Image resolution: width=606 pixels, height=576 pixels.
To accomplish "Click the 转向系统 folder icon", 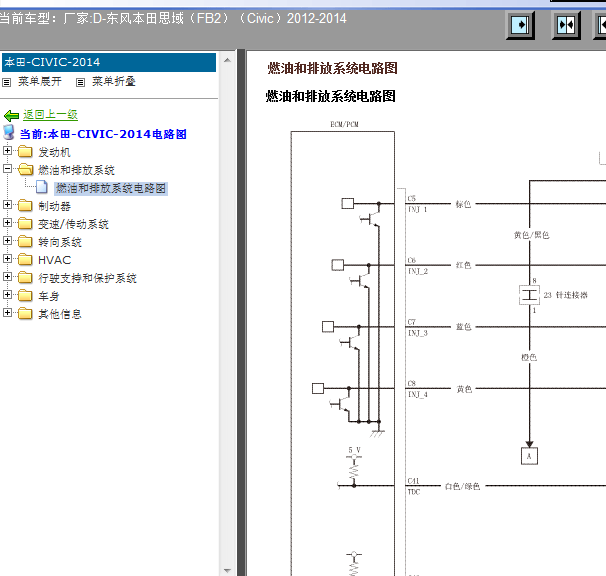I will [25, 241].
